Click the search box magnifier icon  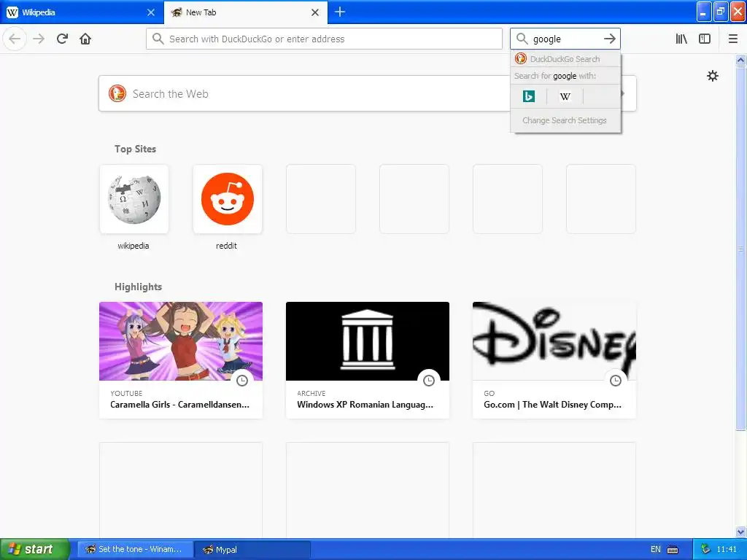click(x=522, y=39)
